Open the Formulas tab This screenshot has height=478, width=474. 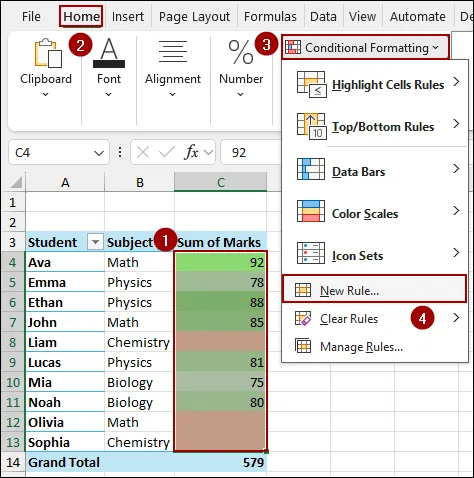pyautogui.click(x=270, y=16)
